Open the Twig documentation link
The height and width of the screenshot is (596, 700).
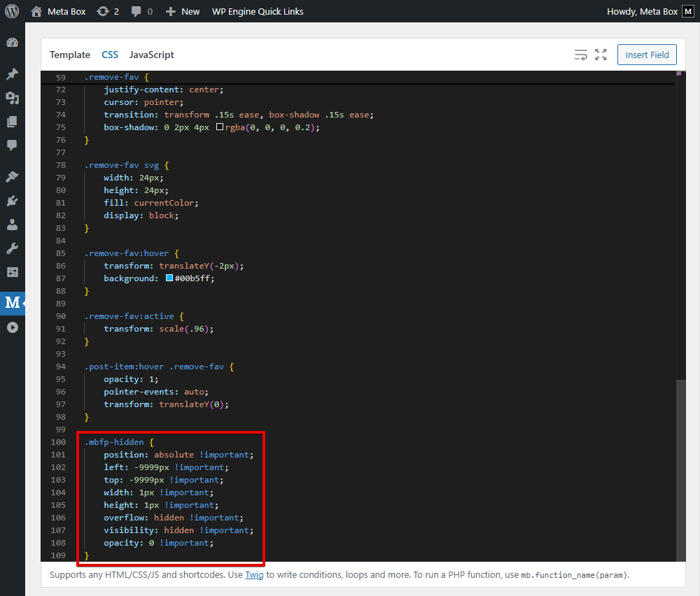tap(255, 574)
